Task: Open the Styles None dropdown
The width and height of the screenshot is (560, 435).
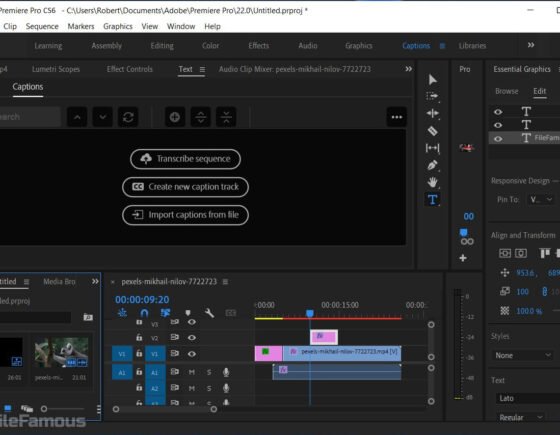Action: tap(522, 355)
